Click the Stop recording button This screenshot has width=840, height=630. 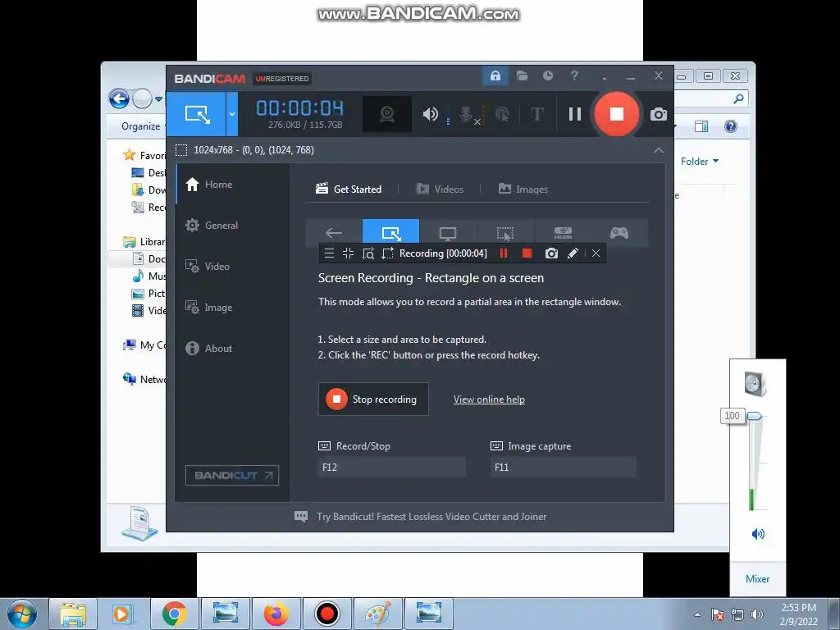[x=373, y=399]
